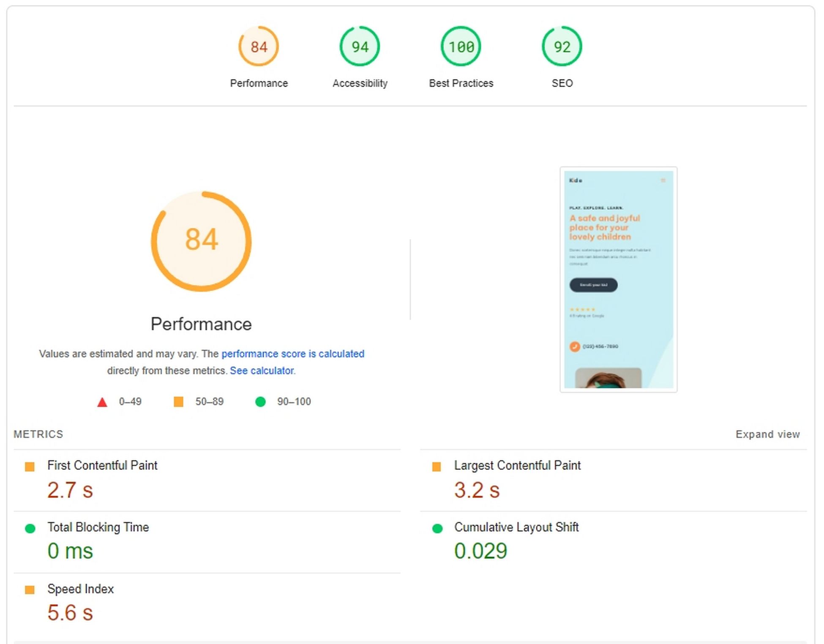Click the '0.029' Cumulative Layout Shift value
Screen dimensions: 824x644
point(481,551)
